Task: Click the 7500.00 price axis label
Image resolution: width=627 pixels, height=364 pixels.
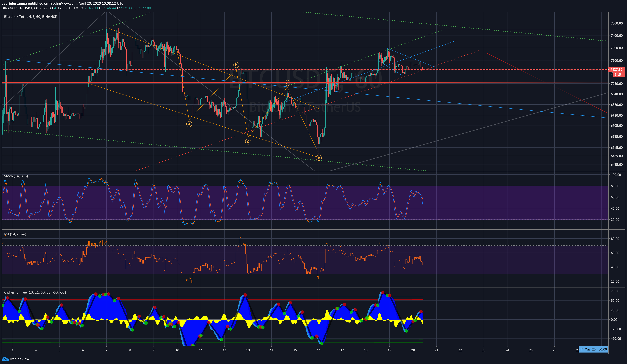Action: (617, 23)
